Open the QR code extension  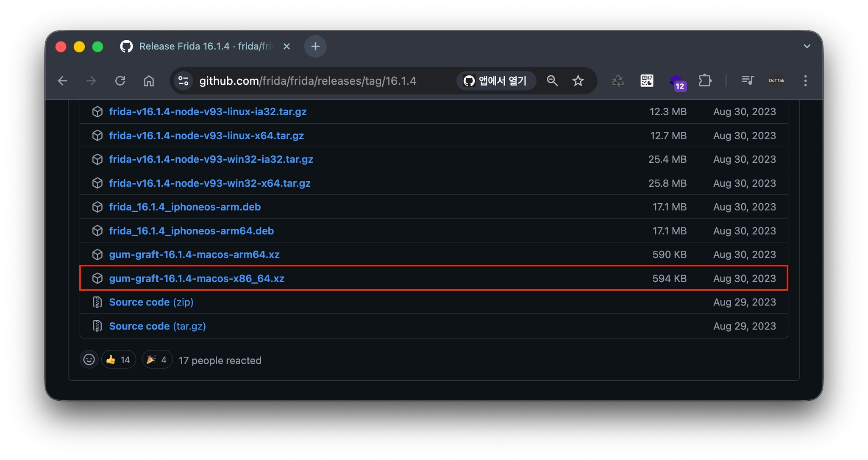click(x=647, y=80)
